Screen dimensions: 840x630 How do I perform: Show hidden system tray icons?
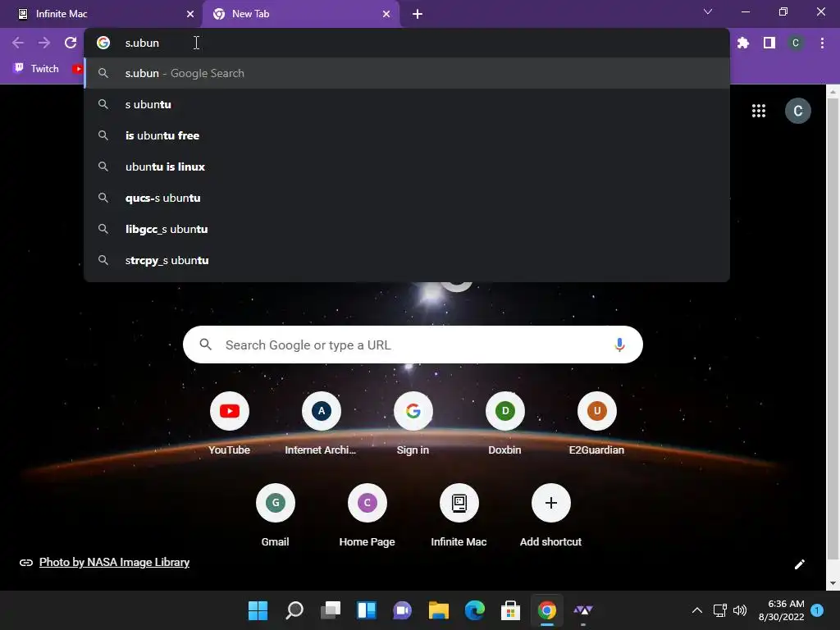pos(697,610)
